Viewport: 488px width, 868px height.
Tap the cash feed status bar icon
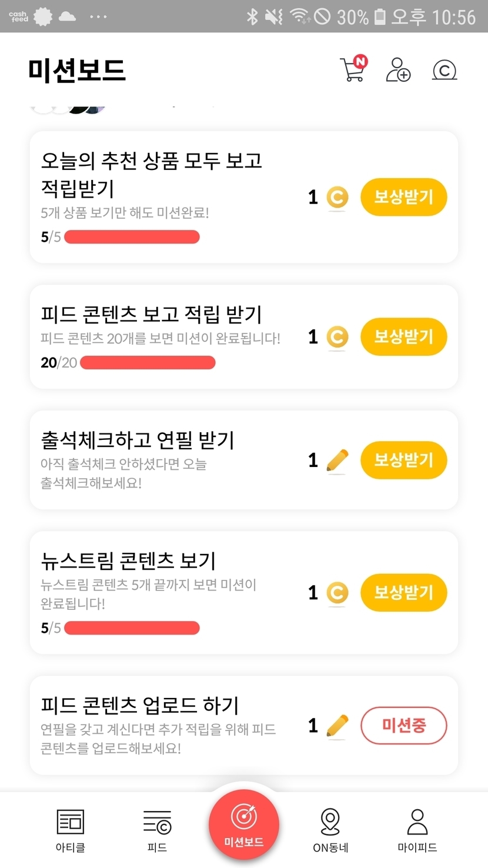(18, 16)
